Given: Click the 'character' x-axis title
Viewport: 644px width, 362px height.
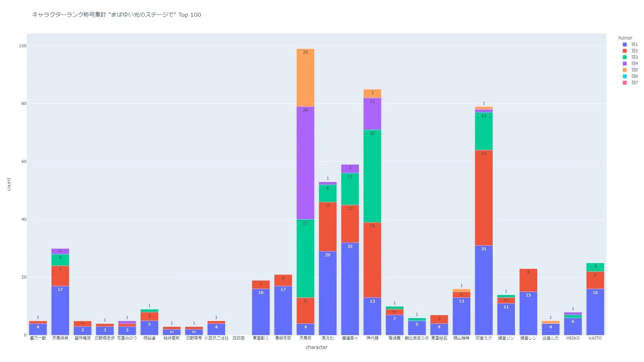Looking at the screenshot, I should pyautogui.click(x=316, y=347).
